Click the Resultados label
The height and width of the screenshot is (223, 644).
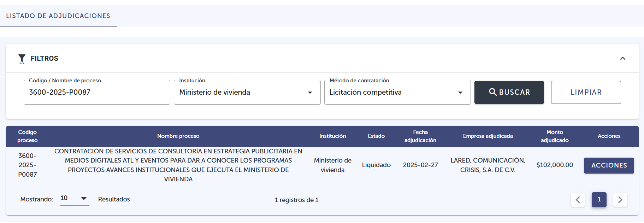pos(114,199)
